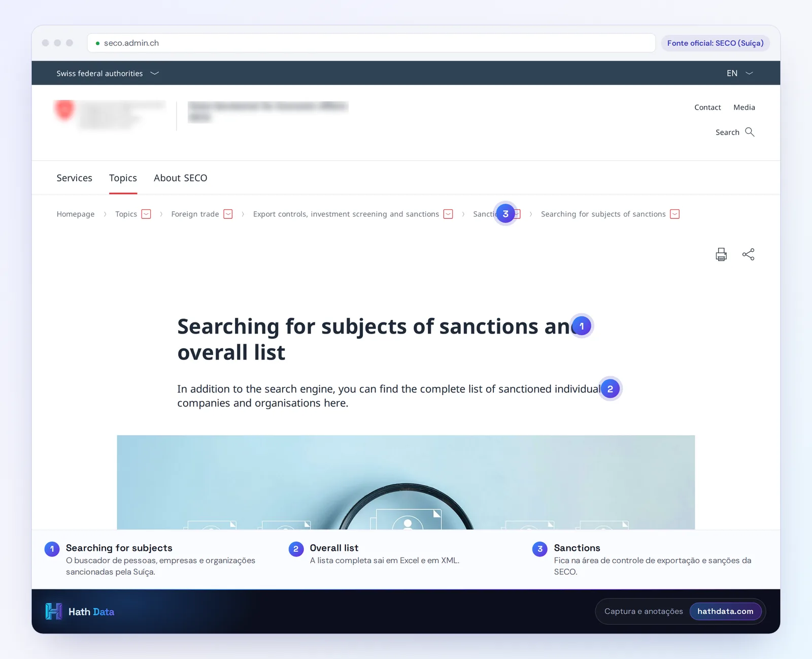Expand the Export controls breadcrumb dropdown
This screenshot has width=812, height=659.
pos(448,214)
